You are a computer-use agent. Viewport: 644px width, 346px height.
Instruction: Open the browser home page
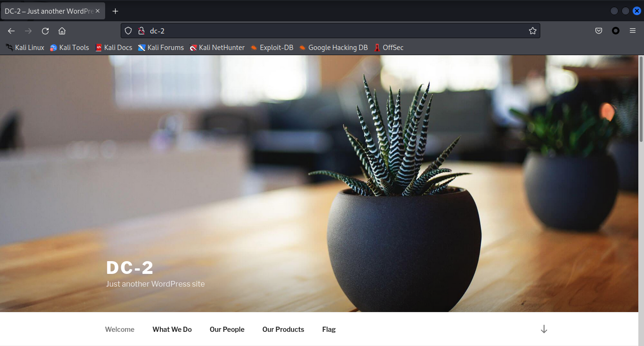coord(62,31)
